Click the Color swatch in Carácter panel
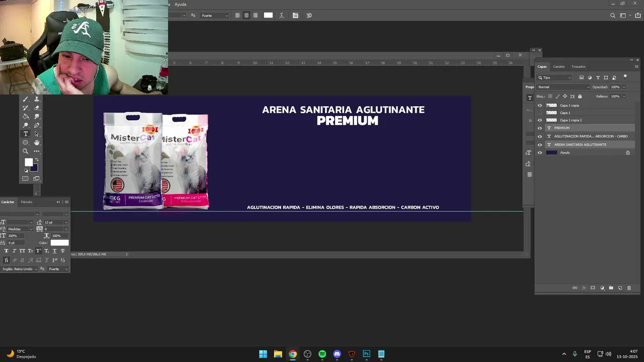Screen dimensions: 644x362 (59, 243)
